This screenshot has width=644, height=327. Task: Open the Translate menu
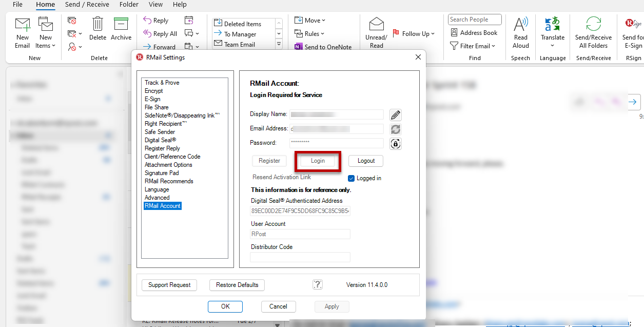[x=553, y=32]
